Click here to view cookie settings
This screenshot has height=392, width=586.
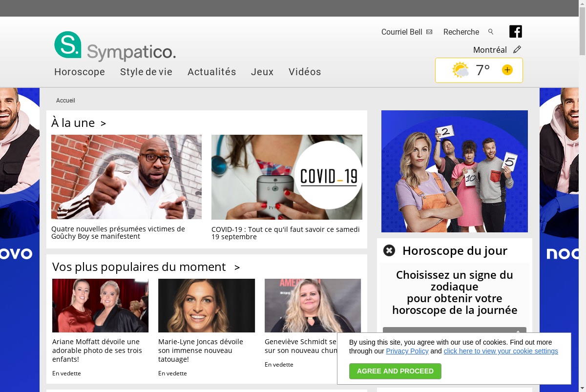pyautogui.click(x=501, y=351)
